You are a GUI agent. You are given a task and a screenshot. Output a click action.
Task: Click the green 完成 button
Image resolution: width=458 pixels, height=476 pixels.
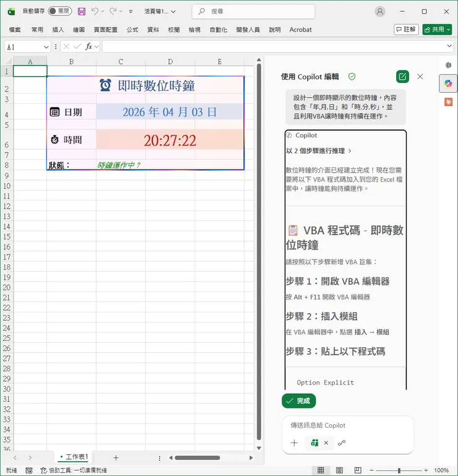[x=299, y=400]
